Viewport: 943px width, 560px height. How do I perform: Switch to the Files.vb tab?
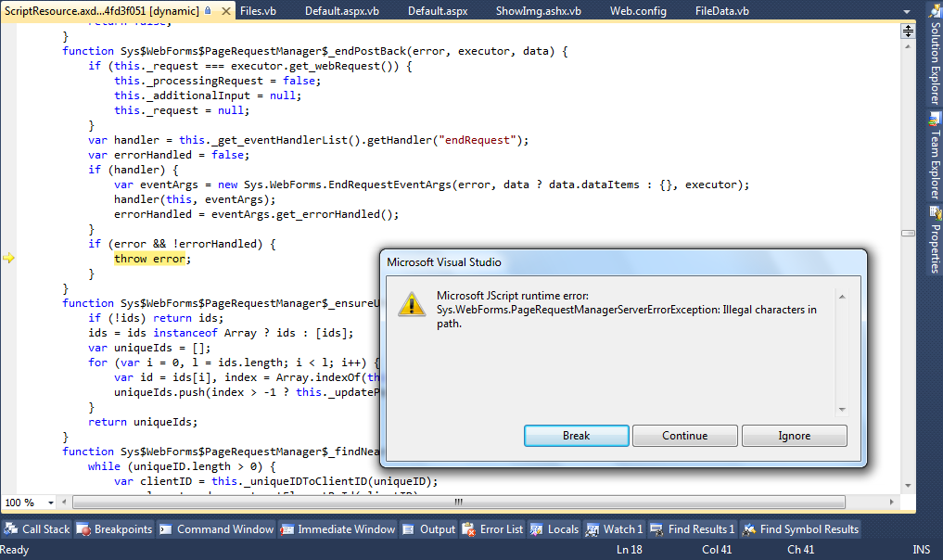pos(258,11)
